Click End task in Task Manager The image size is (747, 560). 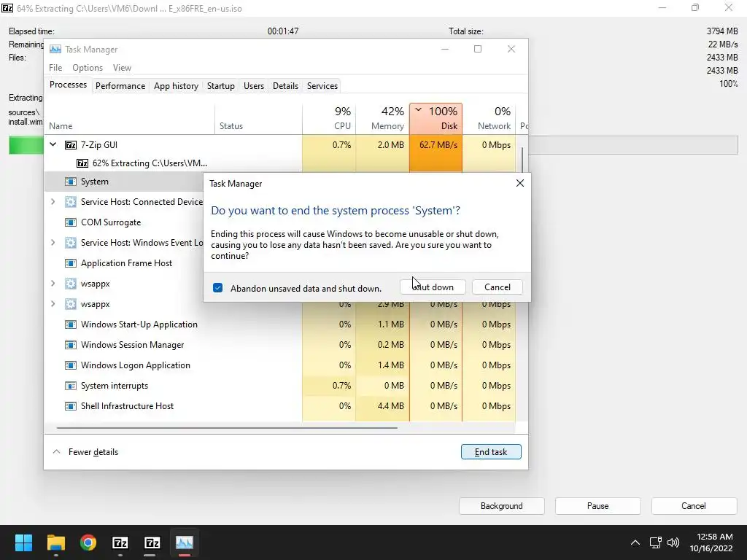(x=491, y=452)
